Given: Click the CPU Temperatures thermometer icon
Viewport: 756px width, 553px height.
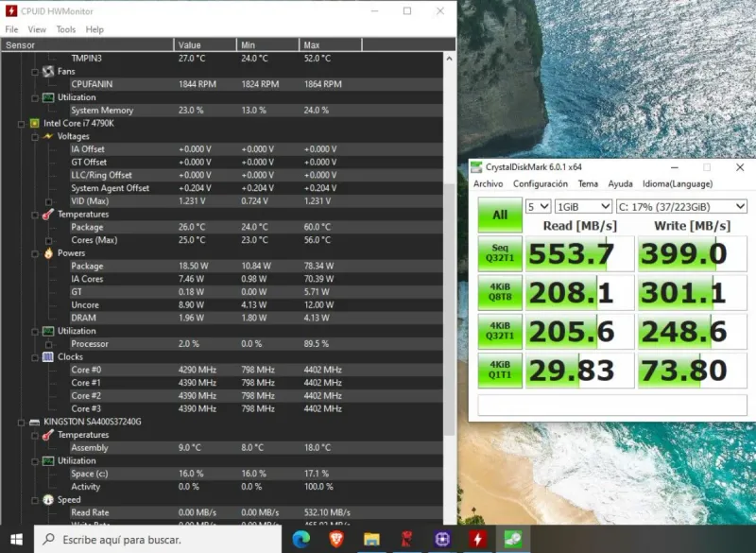Looking at the screenshot, I should tap(48, 214).
